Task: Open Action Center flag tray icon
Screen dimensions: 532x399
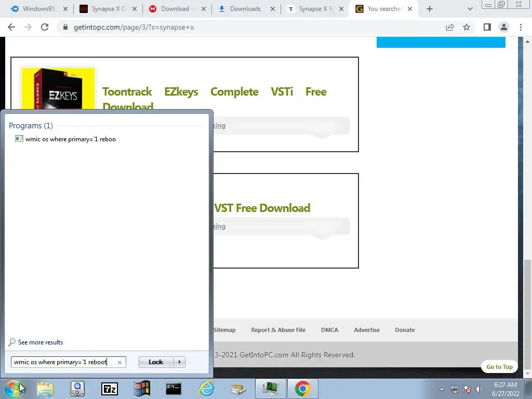Action: pyautogui.click(x=467, y=389)
